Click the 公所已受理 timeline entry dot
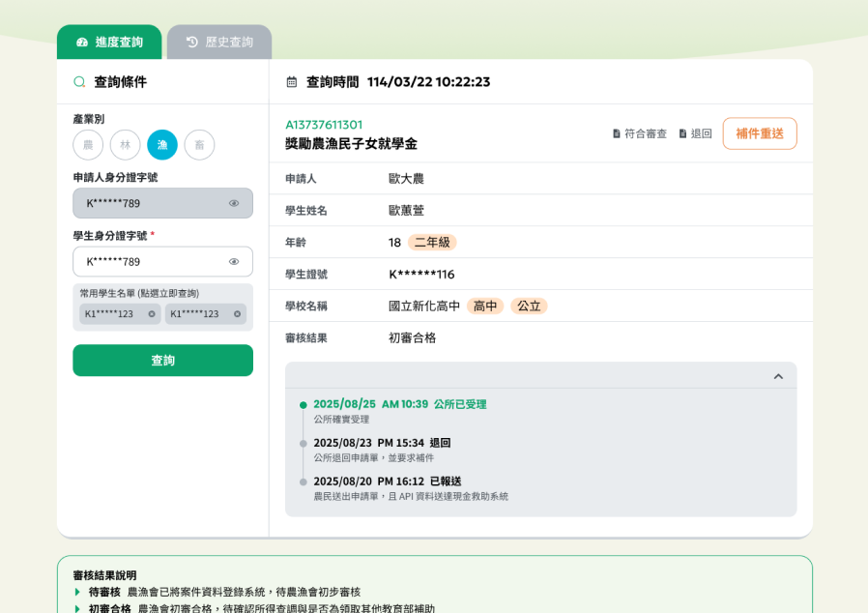The width and height of the screenshot is (868, 613). (x=304, y=405)
